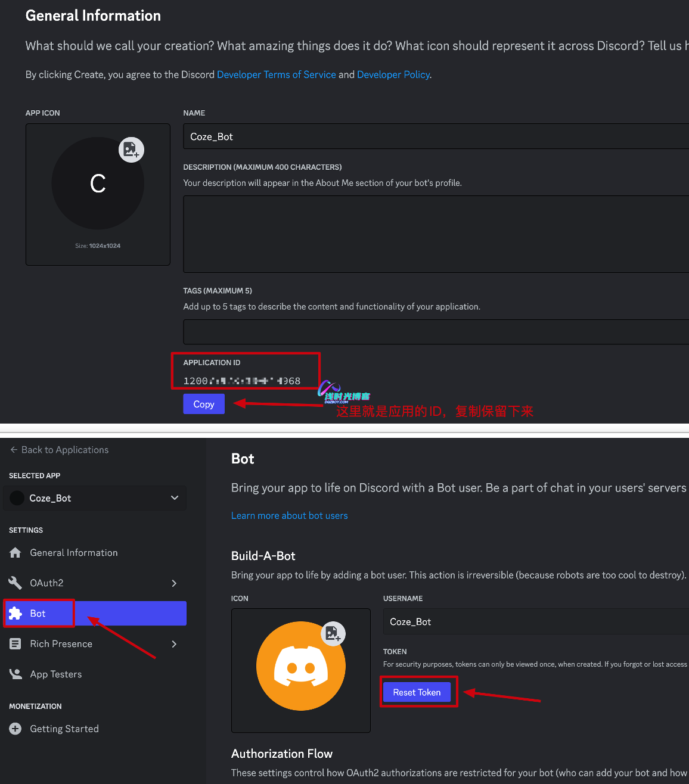
Task: Click the Reset Token button
Action: [417, 692]
